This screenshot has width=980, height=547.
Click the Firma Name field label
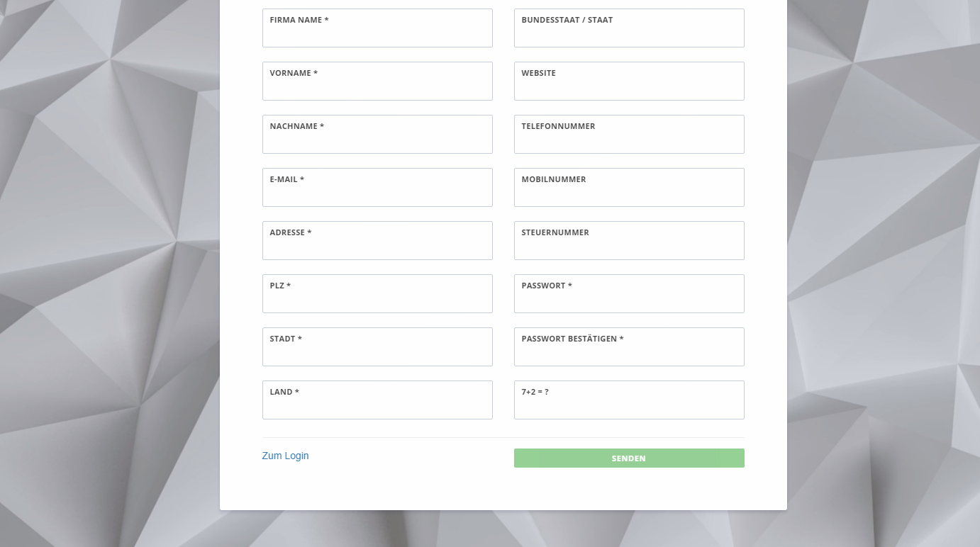pos(299,20)
